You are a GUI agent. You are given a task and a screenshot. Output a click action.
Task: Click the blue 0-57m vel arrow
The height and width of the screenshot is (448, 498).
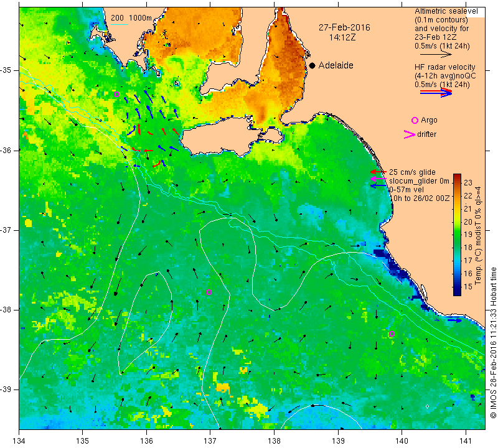(378, 185)
